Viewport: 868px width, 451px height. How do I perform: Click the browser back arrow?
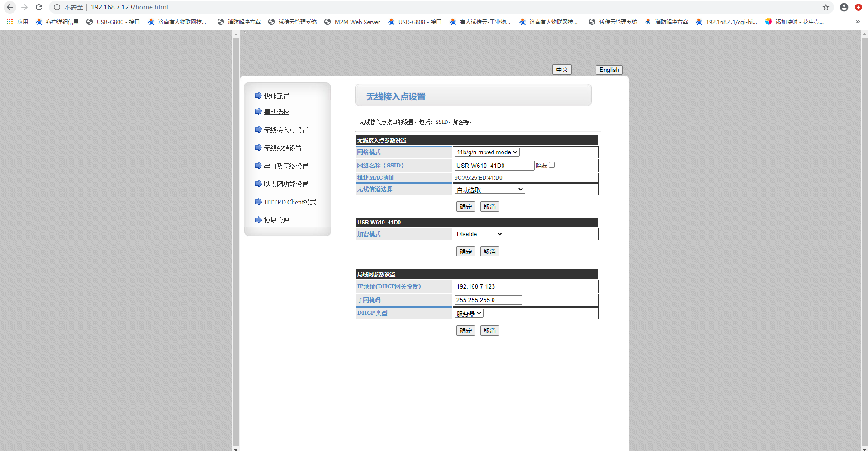pos(10,7)
